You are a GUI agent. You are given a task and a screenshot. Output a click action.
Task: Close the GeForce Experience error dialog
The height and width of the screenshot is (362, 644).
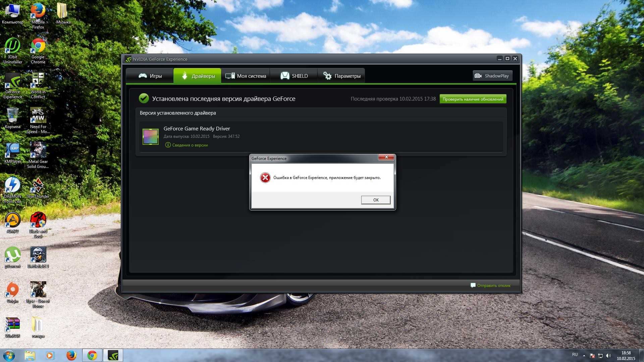pos(386,157)
